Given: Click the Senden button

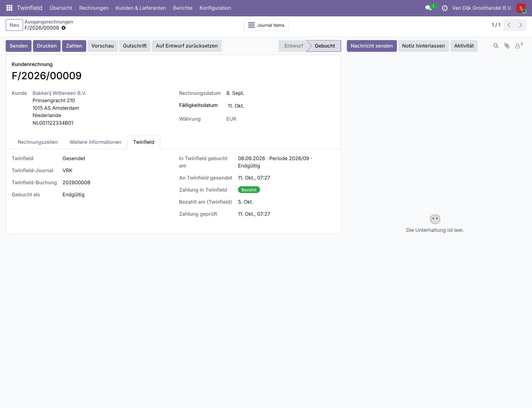Looking at the screenshot, I should [x=19, y=46].
